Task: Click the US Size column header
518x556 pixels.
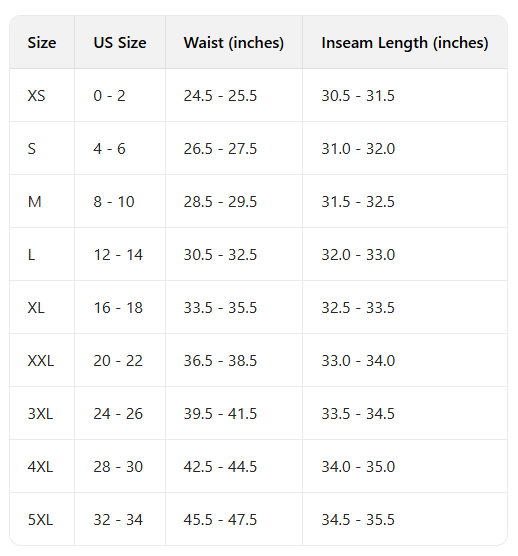Action: pyautogui.click(x=120, y=43)
